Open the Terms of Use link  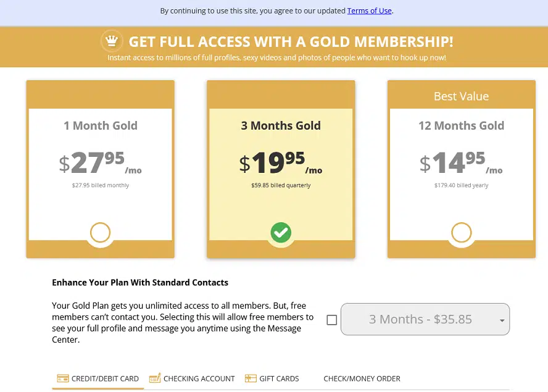click(x=369, y=10)
